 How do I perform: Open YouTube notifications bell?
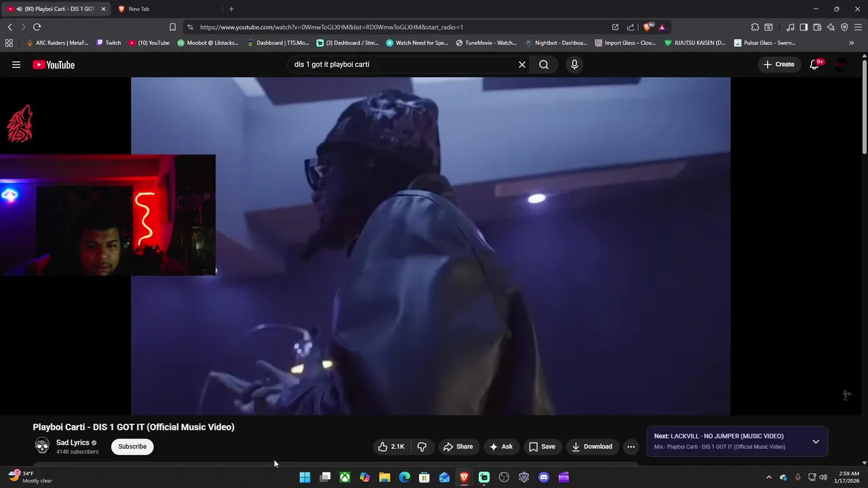pyautogui.click(x=815, y=64)
